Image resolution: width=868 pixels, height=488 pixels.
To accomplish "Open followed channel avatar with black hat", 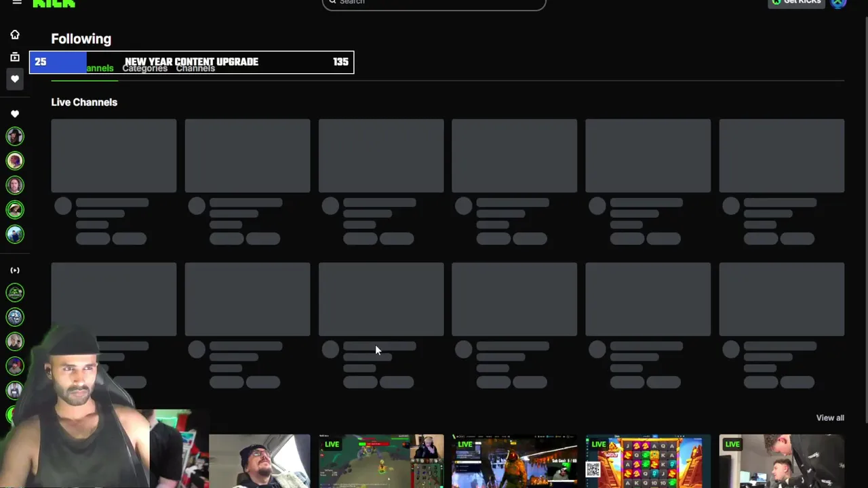I will (x=15, y=136).
